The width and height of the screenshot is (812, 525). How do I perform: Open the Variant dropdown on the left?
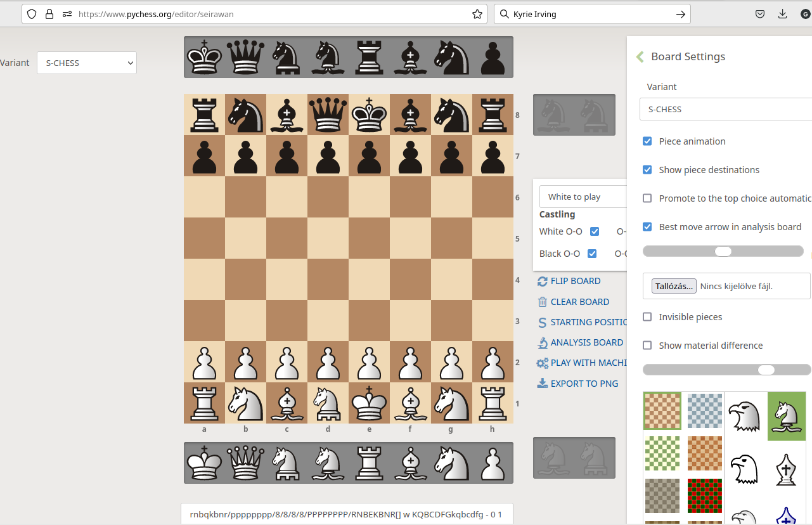(x=87, y=63)
